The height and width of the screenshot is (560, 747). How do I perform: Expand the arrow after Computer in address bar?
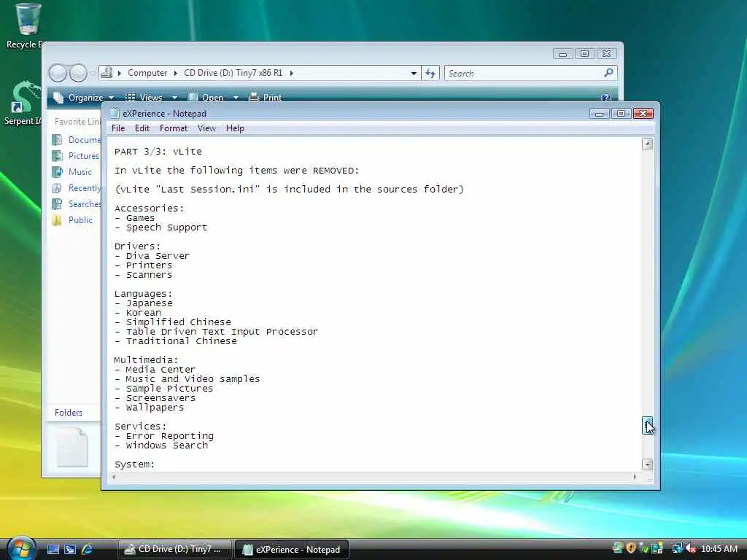[x=176, y=73]
